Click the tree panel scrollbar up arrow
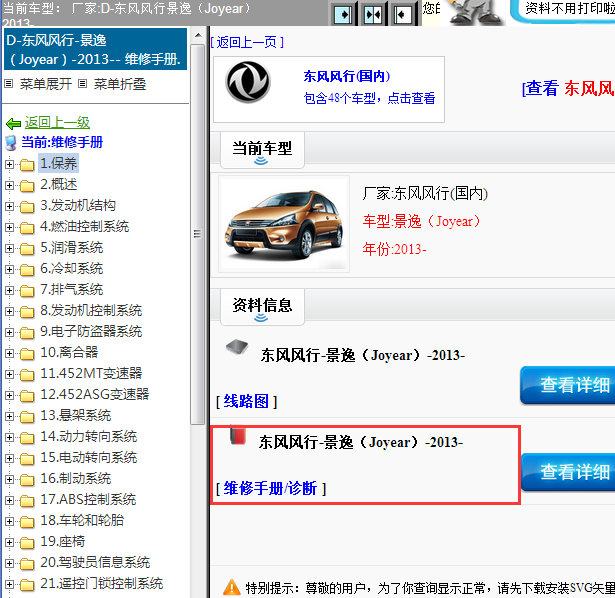Viewport: 615px width, 598px height. coord(198,36)
